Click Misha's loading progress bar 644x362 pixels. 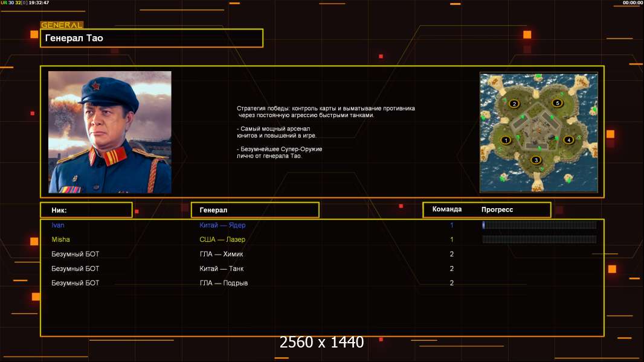click(x=539, y=240)
